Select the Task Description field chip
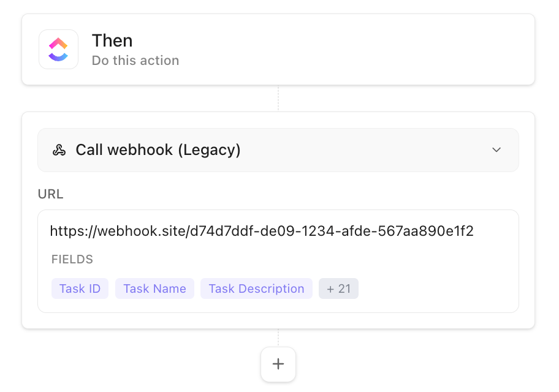 click(256, 288)
